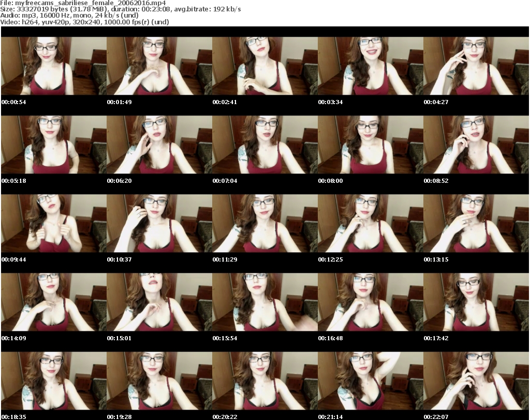
Task: Click the timestamp text 00:13:15
Action: 436,259
